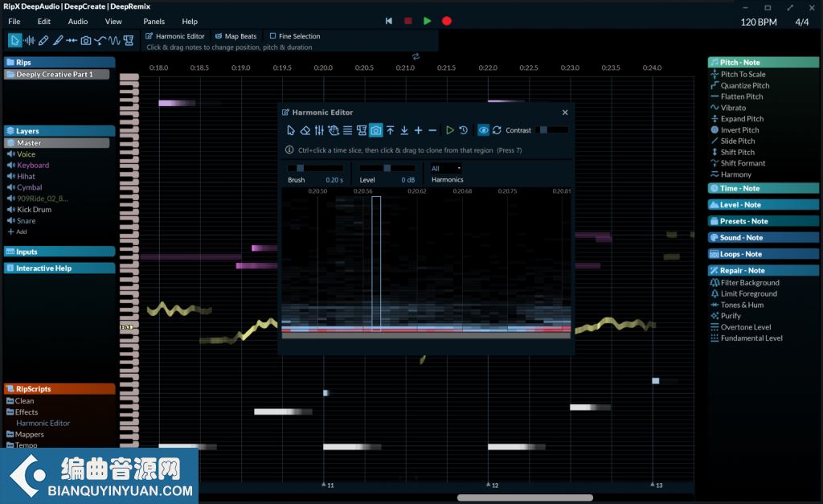Expand the Loops - Note panel

tap(764, 254)
